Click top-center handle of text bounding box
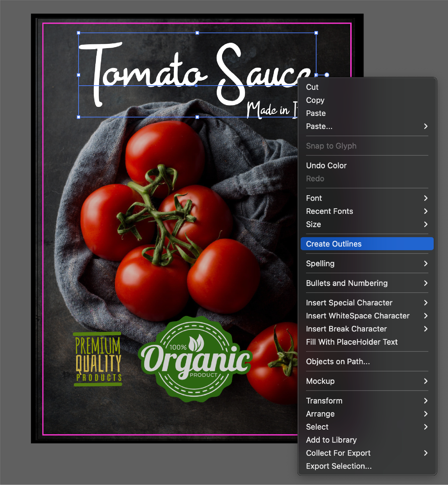 point(197,33)
